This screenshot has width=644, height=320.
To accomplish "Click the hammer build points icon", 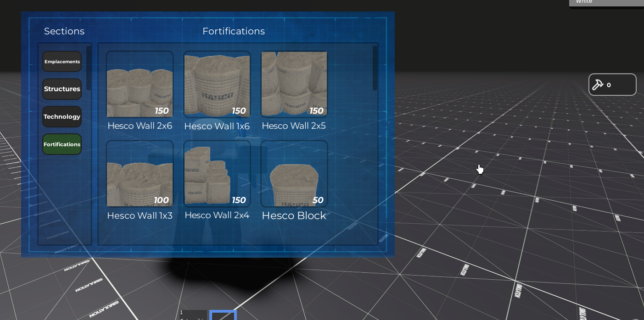I will pyautogui.click(x=598, y=85).
